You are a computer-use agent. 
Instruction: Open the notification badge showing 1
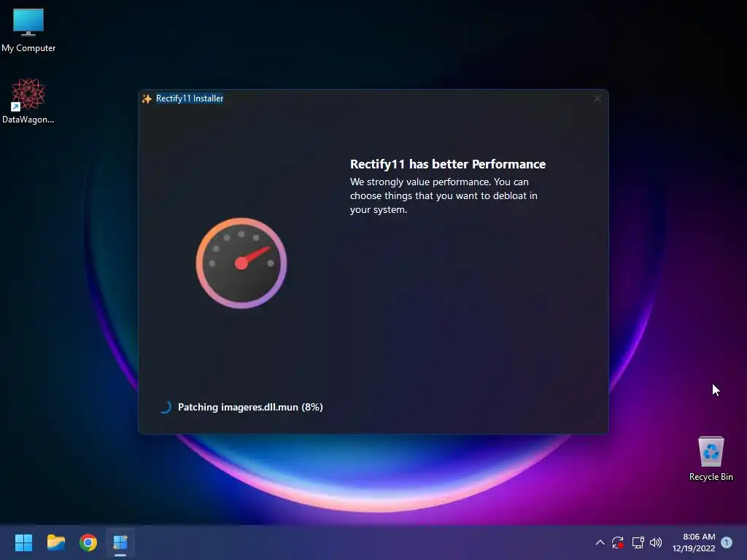click(727, 542)
